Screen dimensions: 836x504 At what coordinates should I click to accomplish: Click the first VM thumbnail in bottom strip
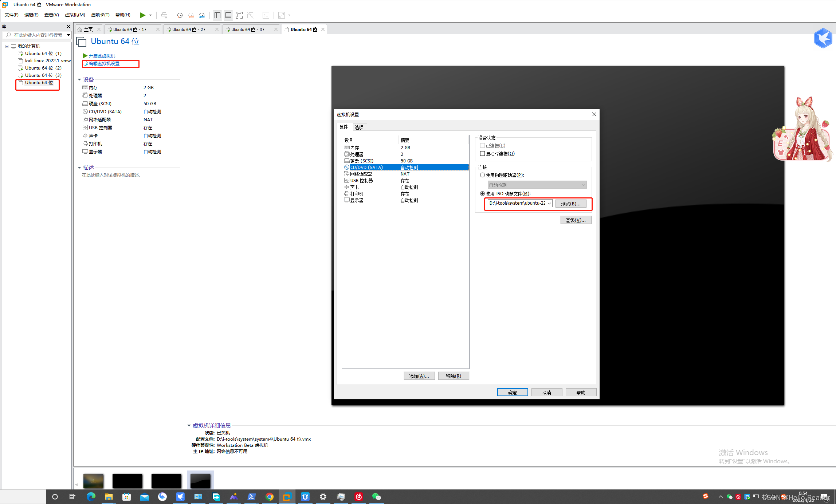coord(93,481)
